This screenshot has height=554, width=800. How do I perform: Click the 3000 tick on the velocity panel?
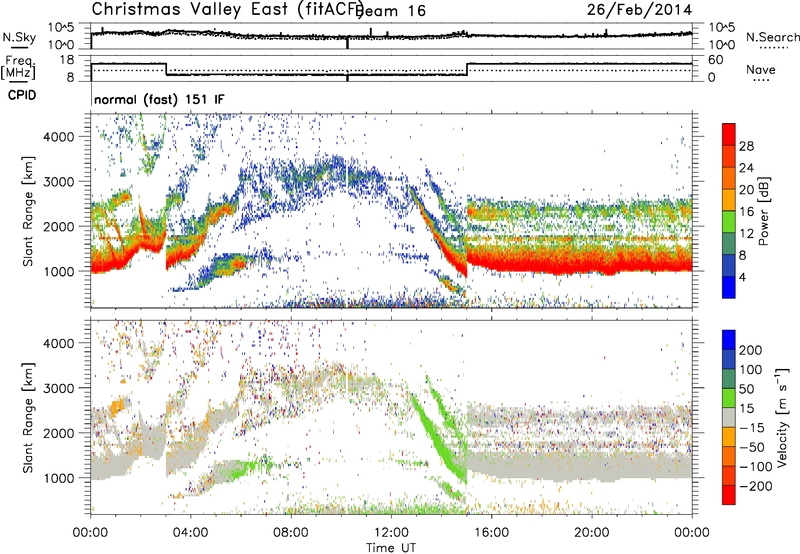[x=58, y=388]
